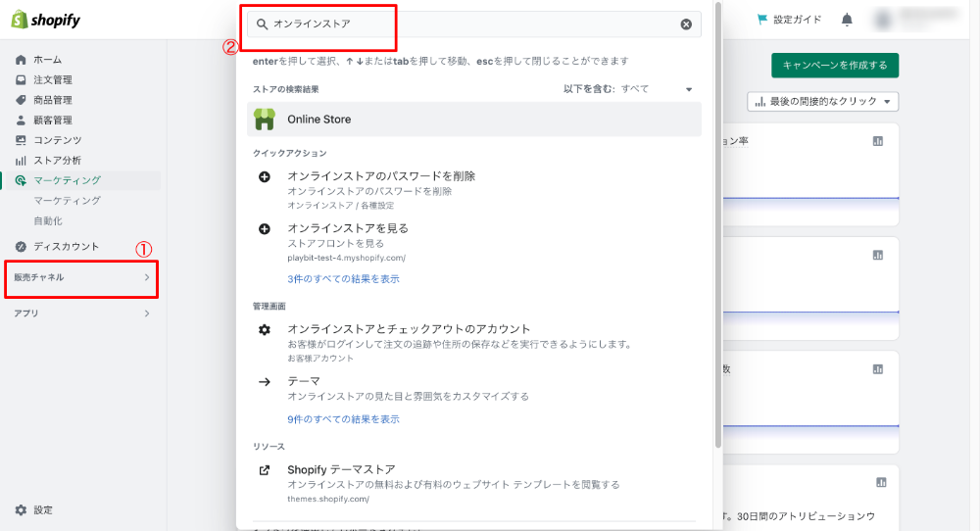Click the content icon

coord(21,140)
